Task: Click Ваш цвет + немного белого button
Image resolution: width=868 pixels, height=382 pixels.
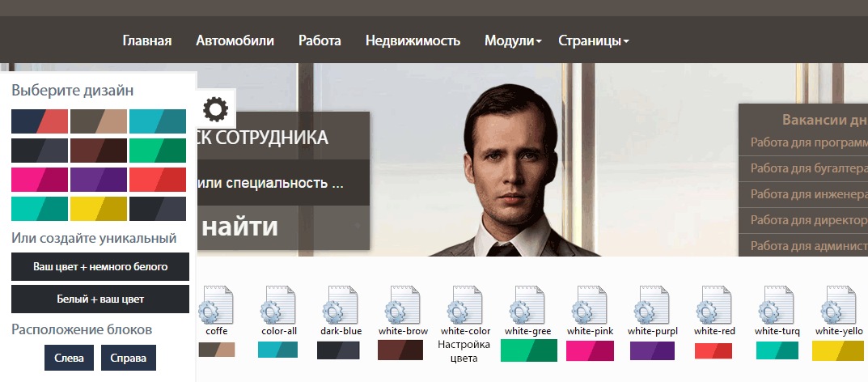Action: (100, 267)
